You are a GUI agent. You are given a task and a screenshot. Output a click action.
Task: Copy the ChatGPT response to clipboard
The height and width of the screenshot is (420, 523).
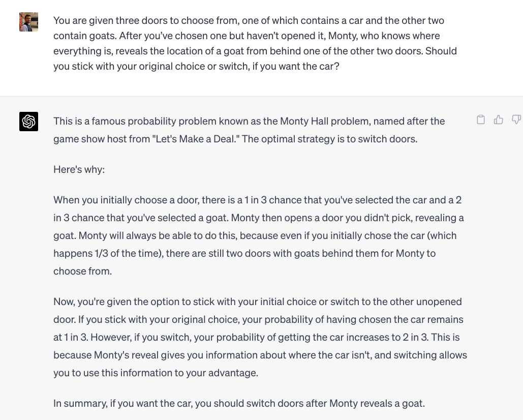point(481,119)
